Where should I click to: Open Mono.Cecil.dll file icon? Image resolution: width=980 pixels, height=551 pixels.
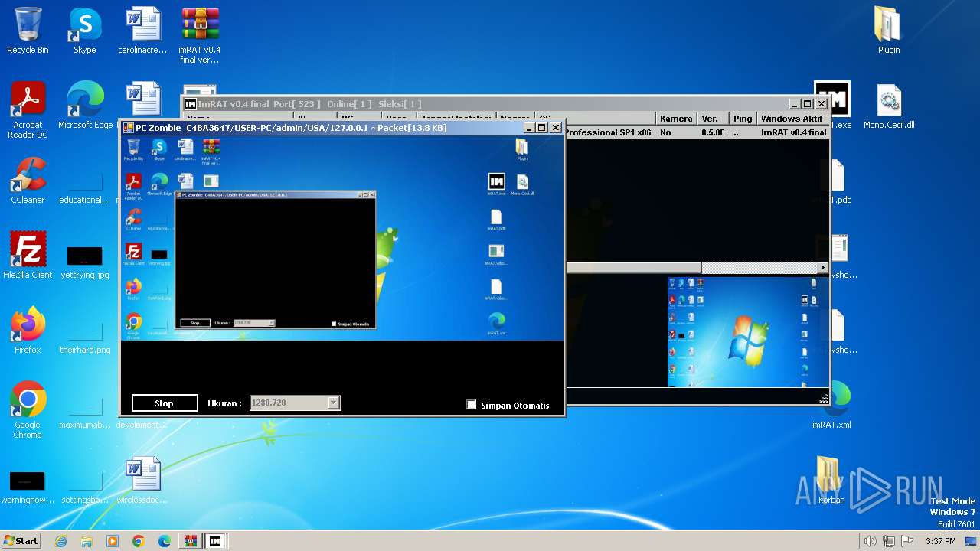coord(889,106)
